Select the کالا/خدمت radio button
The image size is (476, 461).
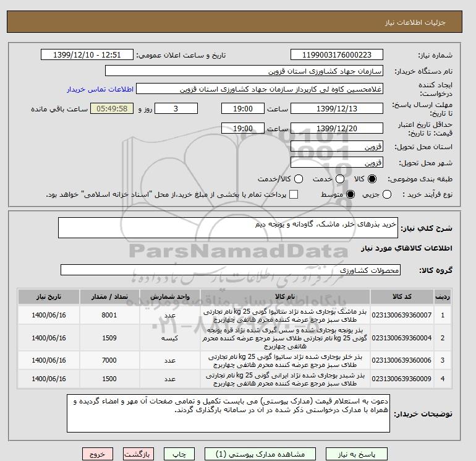(299, 179)
